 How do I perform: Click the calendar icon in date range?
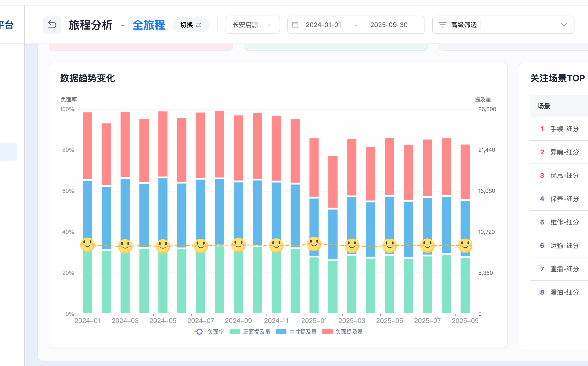pos(295,25)
